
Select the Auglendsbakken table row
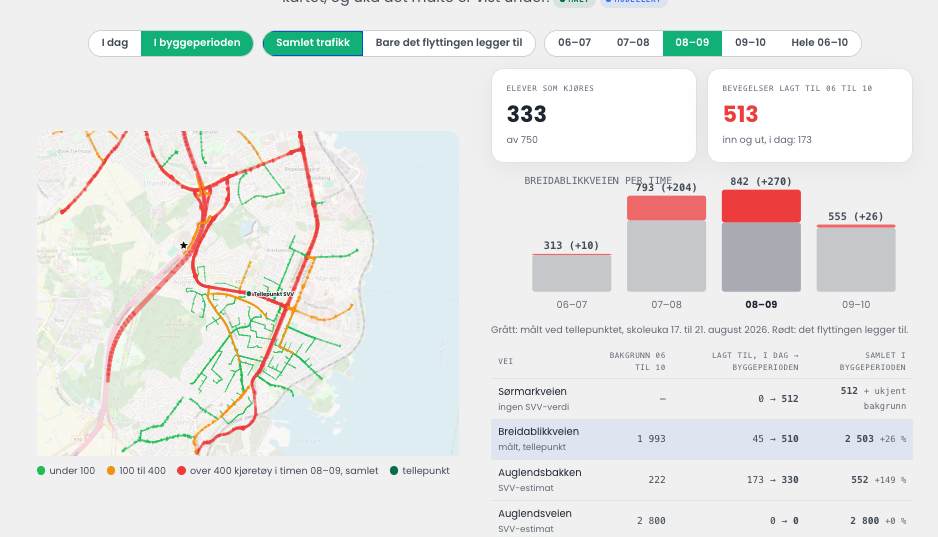point(702,480)
